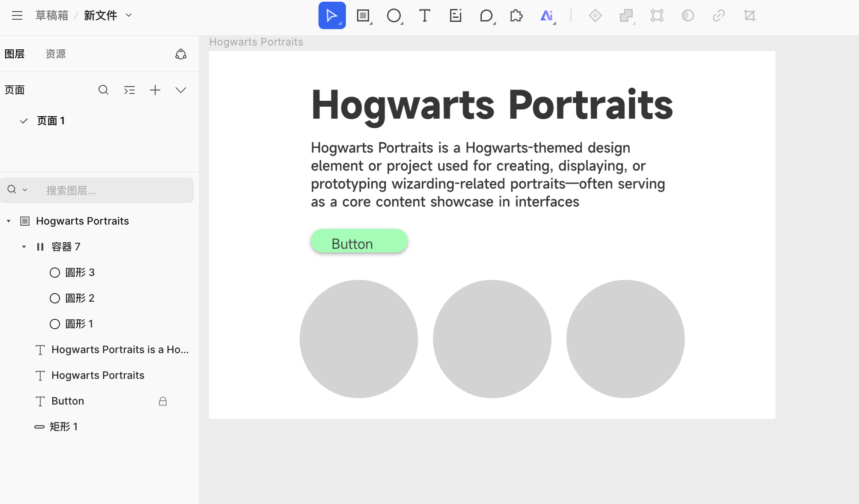Switch to the 资源 tab
Screen dimensions: 859x504
click(x=56, y=54)
